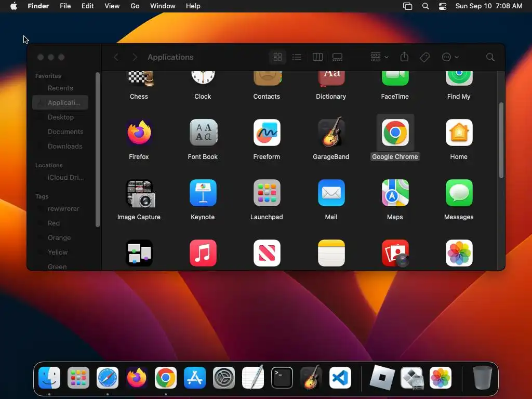Switch to list view in Finder

(x=297, y=57)
